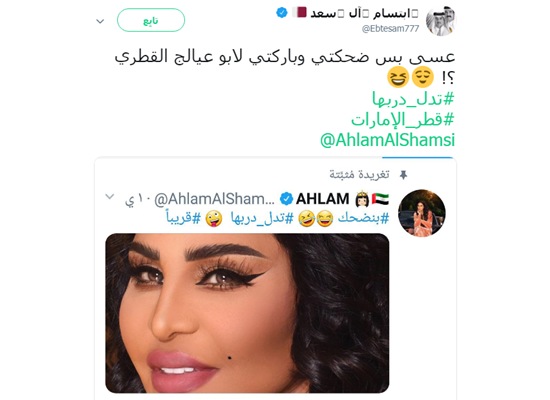Click the Qatar flag icon beside the name

(299, 12)
